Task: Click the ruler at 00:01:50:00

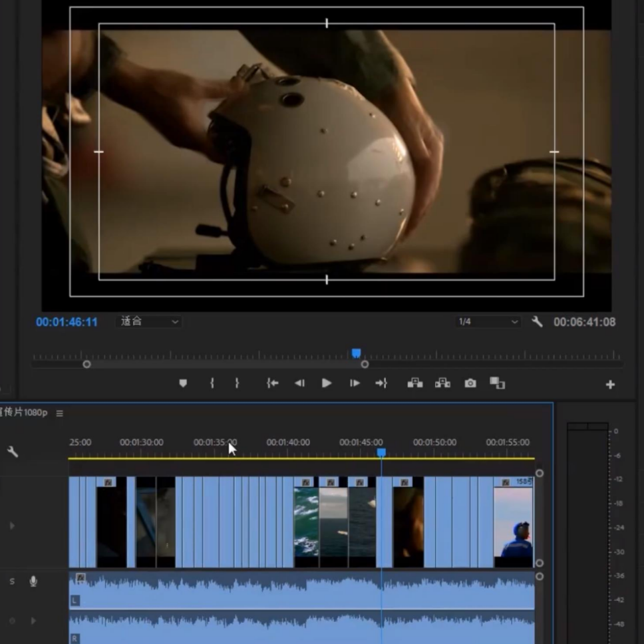Action: (434, 442)
